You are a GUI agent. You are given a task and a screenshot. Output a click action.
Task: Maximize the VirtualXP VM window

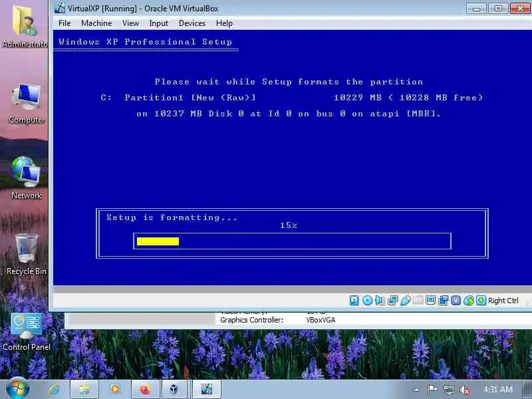point(498,8)
